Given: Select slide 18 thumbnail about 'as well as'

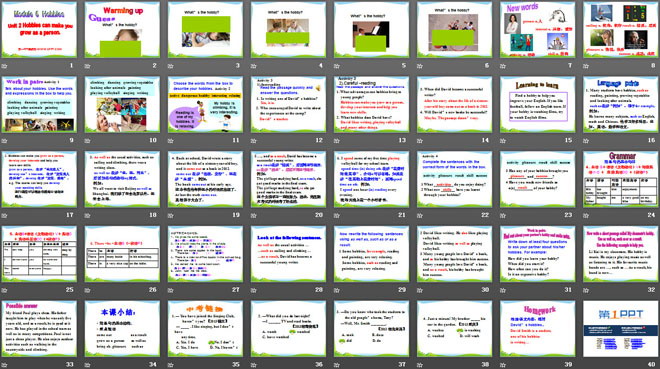Looking at the screenshot, I should pyautogui.click(x=122, y=179).
